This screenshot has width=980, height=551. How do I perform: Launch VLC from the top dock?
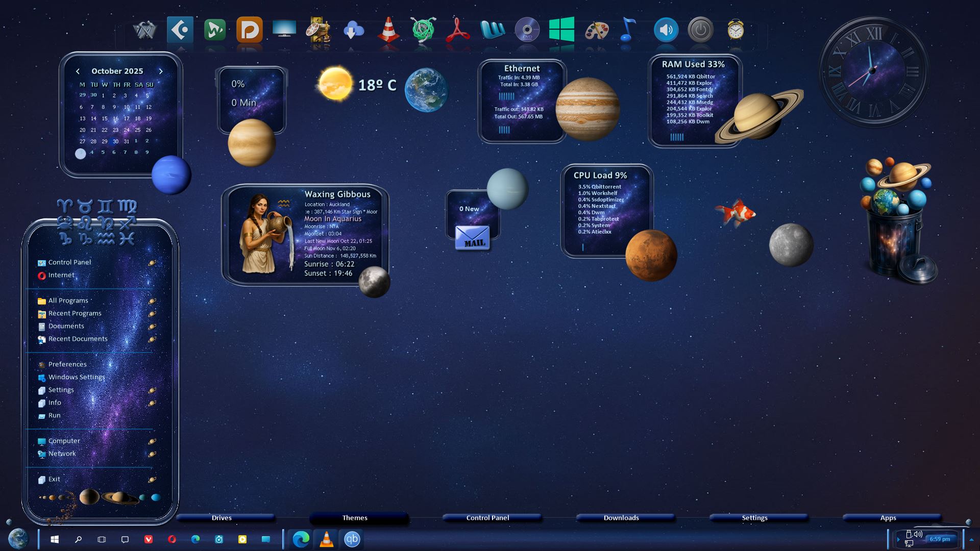click(x=388, y=30)
